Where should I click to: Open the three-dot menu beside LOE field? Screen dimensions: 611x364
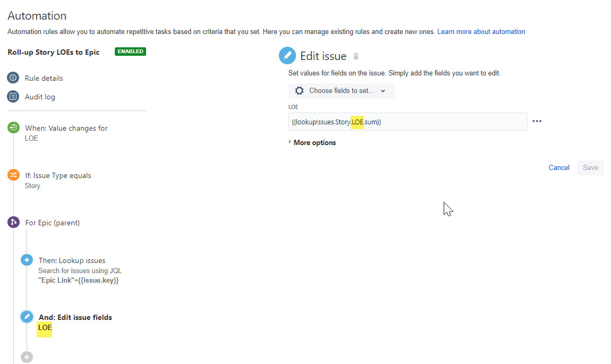[x=537, y=121]
